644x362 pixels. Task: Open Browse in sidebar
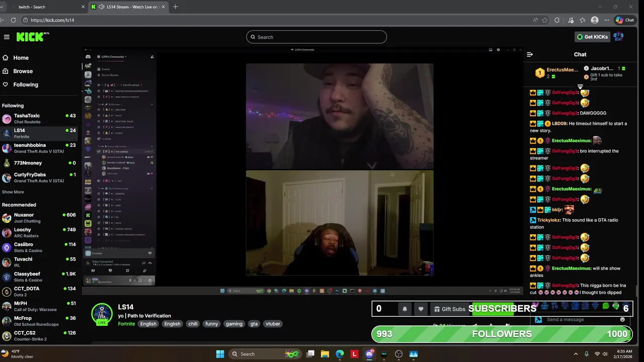click(x=23, y=71)
